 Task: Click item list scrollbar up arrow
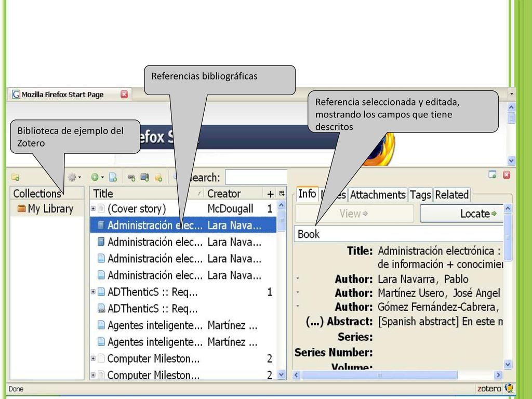pyautogui.click(x=281, y=205)
